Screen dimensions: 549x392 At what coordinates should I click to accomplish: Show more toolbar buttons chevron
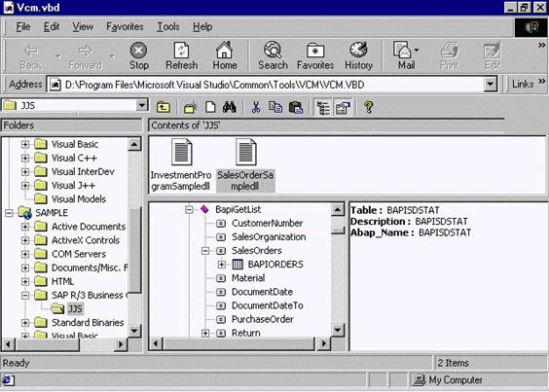(x=541, y=46)
